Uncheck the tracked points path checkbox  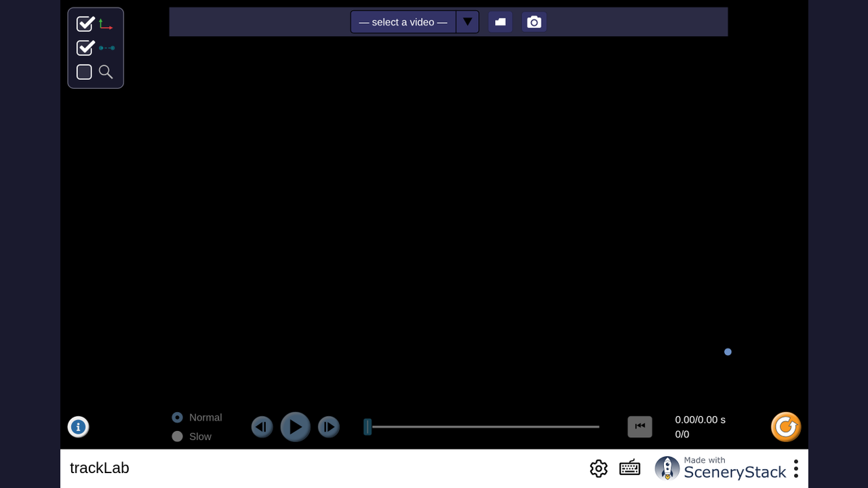click(85, 48)
